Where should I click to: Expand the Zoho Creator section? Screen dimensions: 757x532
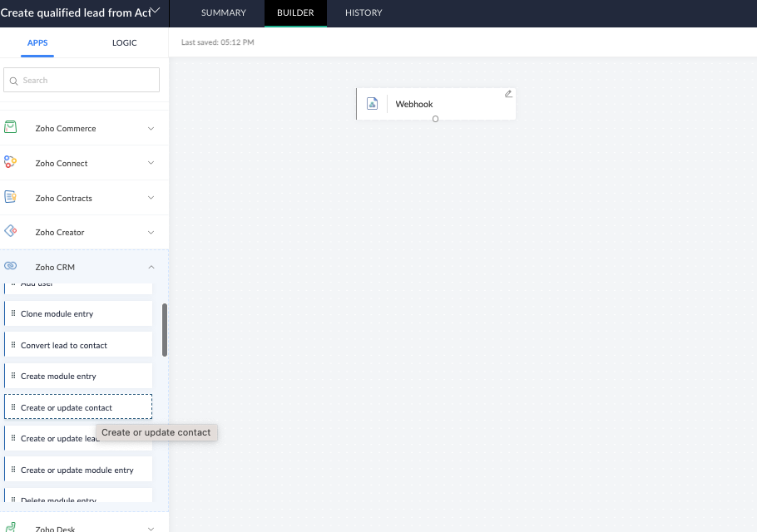[x=151, y=233]
